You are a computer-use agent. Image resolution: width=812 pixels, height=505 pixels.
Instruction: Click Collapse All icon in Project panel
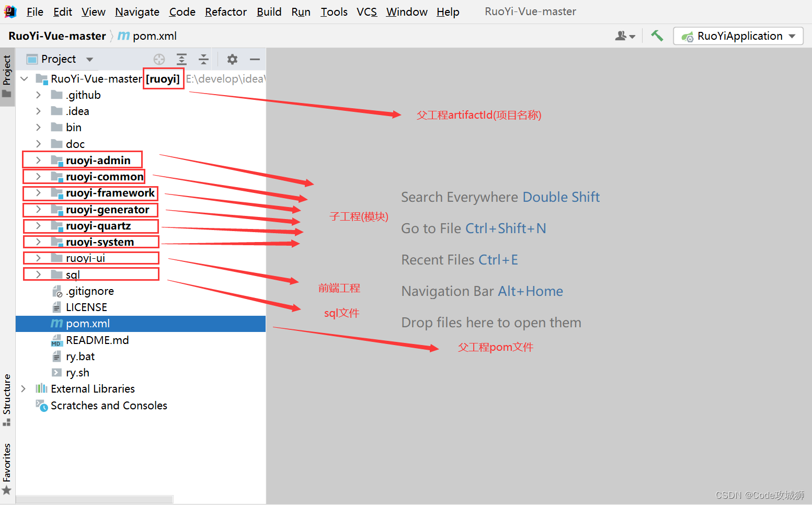pos(203,59)
